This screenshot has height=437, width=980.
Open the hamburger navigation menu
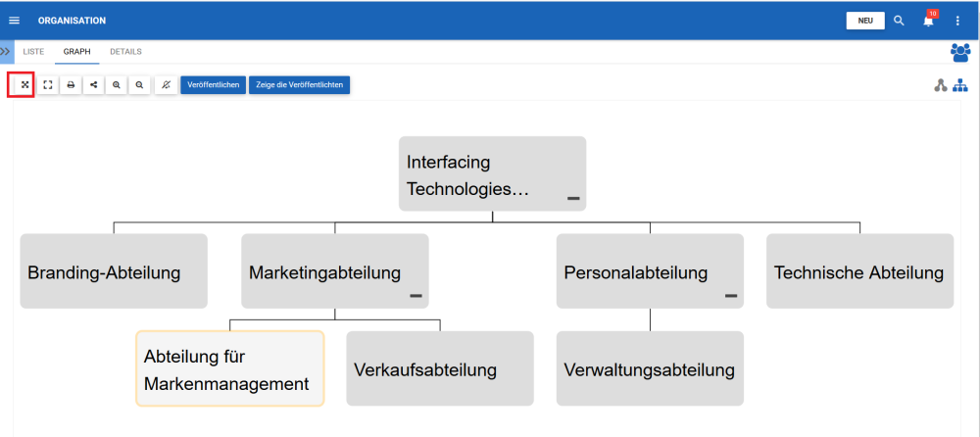(14, 21)
